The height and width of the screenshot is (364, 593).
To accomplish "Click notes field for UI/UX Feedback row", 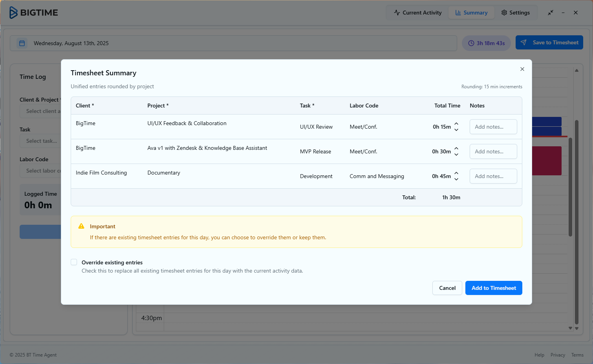I will (493, 127).
